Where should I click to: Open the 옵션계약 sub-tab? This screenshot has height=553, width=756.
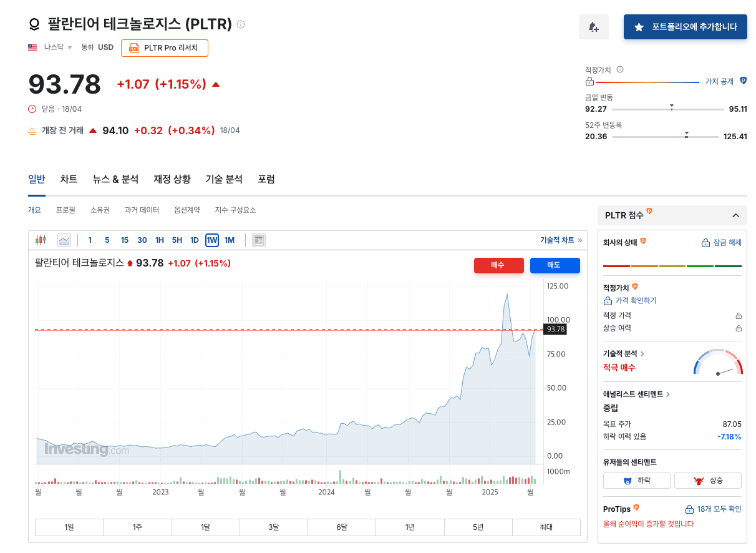coord(187,210)
